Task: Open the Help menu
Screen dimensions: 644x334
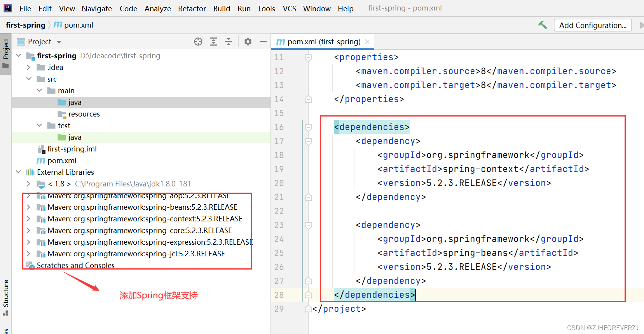Action: tap(346, 9)
